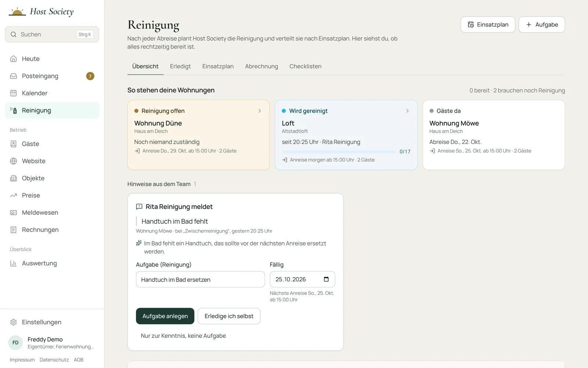Click the Posteingang badge showing 7

(x=90, y=76)
